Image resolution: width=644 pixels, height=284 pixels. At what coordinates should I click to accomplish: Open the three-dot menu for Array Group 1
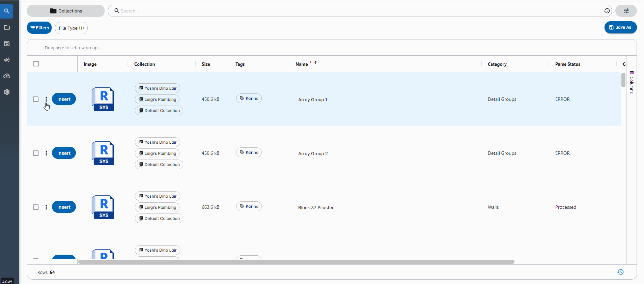[46, 99]
